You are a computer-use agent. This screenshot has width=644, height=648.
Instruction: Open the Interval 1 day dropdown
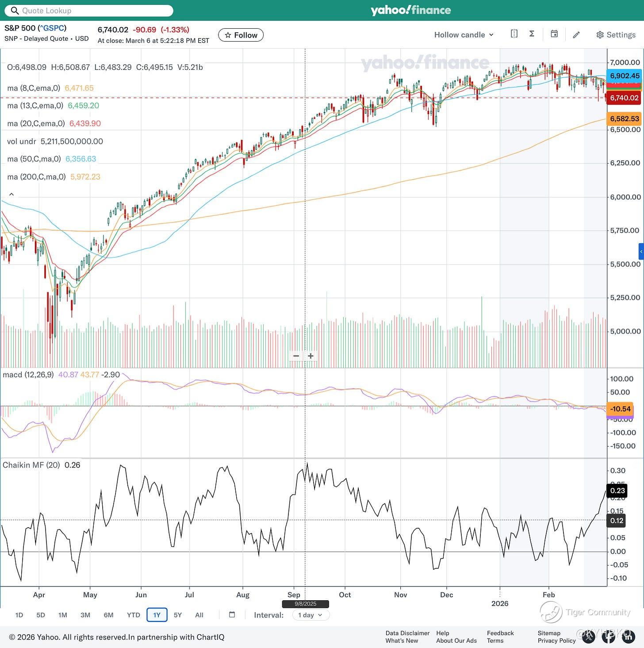(x=311, y=615)
